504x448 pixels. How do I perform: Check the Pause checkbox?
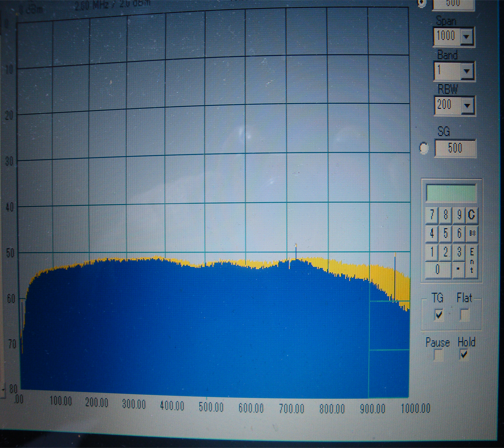(438, 354)
